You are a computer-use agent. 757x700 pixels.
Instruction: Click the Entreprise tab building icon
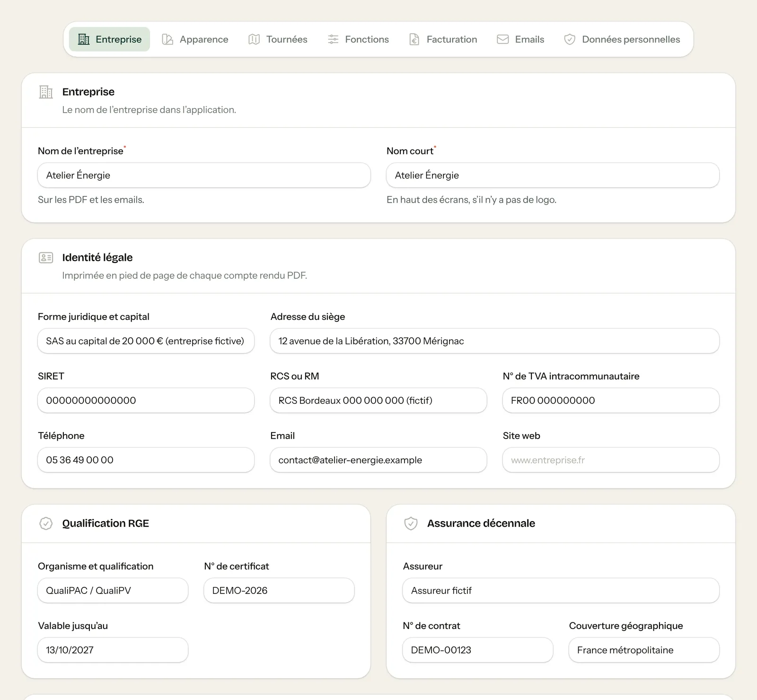(x=84, y=39)
